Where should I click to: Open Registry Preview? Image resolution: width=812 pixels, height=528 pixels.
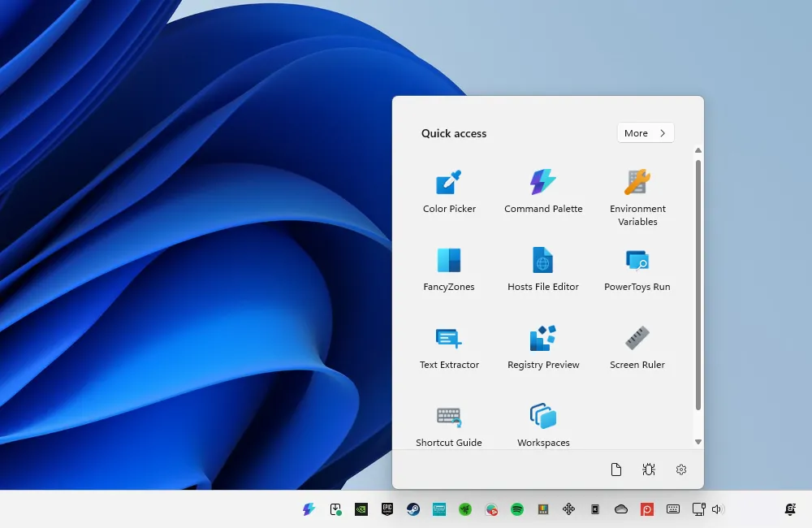[x=543, y=348]
